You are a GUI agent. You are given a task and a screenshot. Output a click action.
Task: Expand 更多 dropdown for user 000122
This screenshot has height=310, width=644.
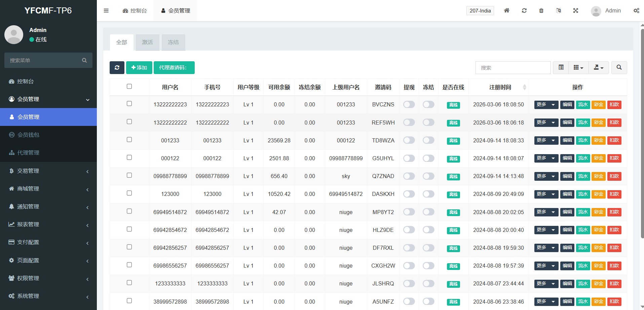[546, 158]
